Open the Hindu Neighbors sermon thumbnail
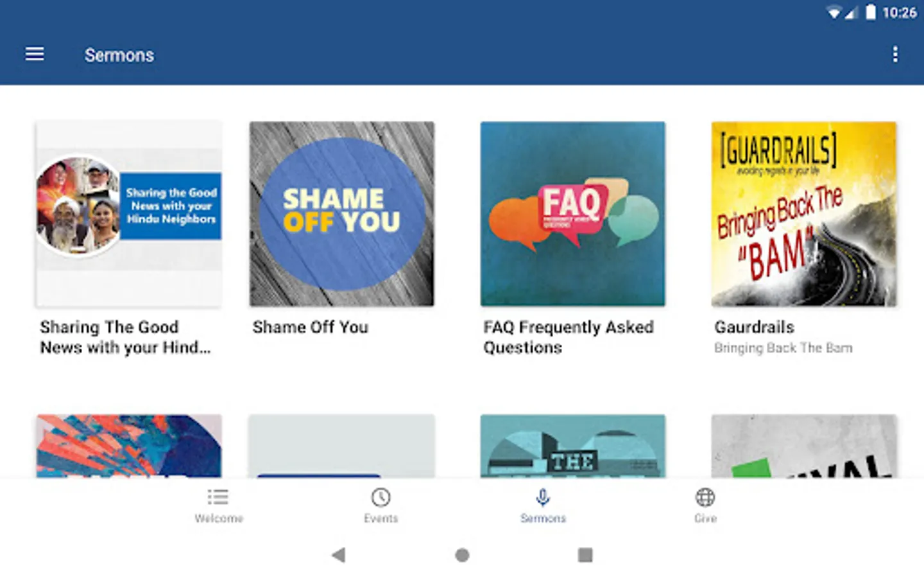924x578 pixels. (x=129, y=214)
